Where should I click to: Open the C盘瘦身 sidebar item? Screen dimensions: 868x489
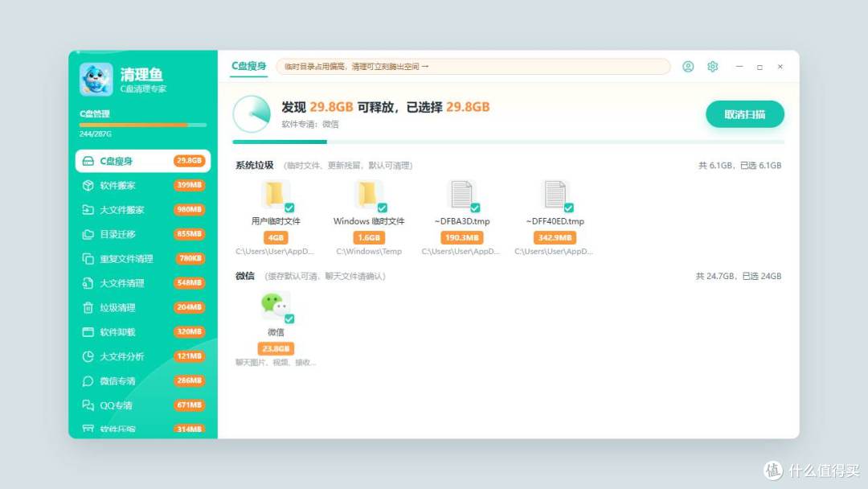[143, 161]
